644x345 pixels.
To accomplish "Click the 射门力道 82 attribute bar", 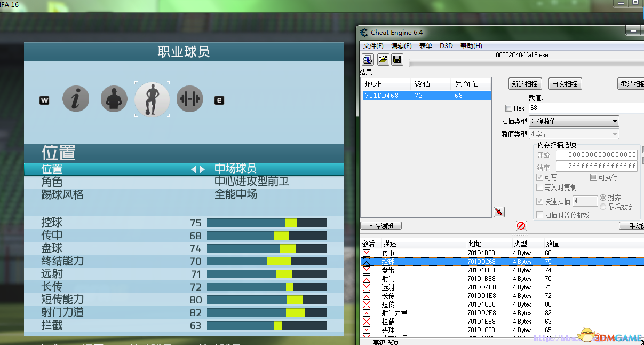I will pos(267,312).
